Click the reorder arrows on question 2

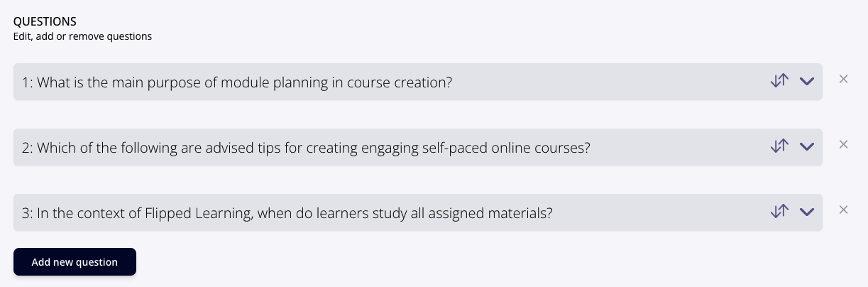click(779, 146)
